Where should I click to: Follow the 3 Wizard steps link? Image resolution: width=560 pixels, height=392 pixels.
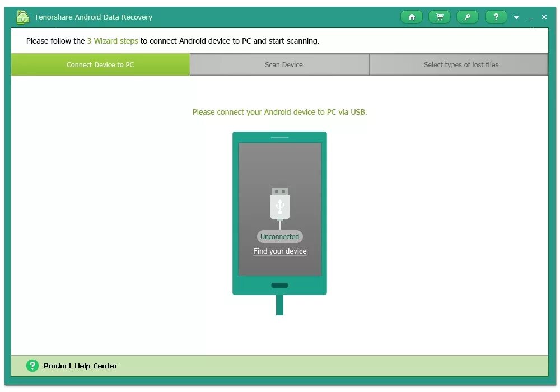pyautogui.click(x=113, y=41)
